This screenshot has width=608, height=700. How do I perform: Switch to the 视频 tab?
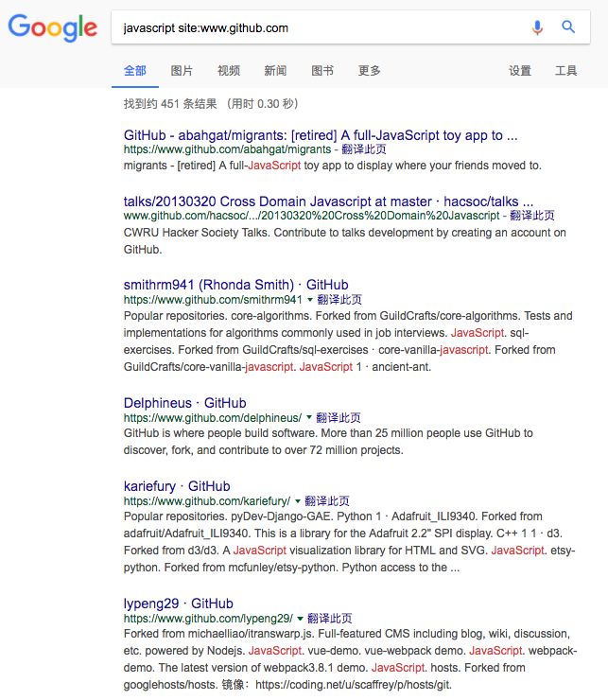tap(229, 71)
